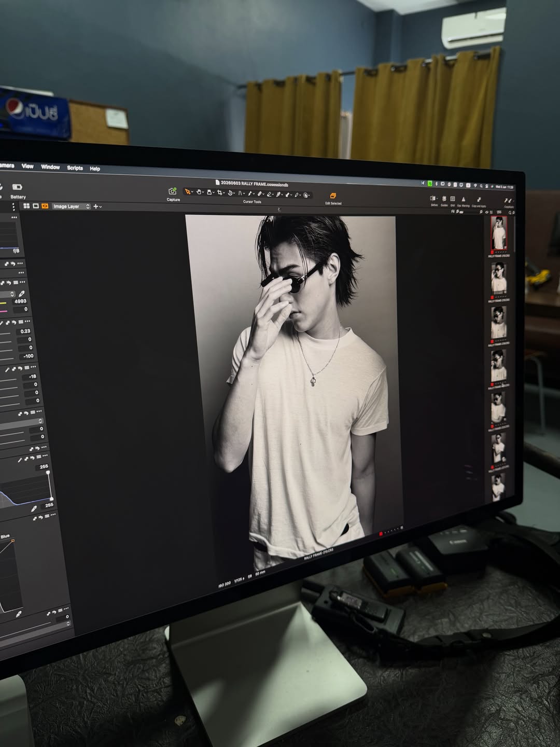Image resolution: width=560 pixels, height=747 pixels.
Task: Open three-dot menu of histogram panel
Action: pos(14,218)
